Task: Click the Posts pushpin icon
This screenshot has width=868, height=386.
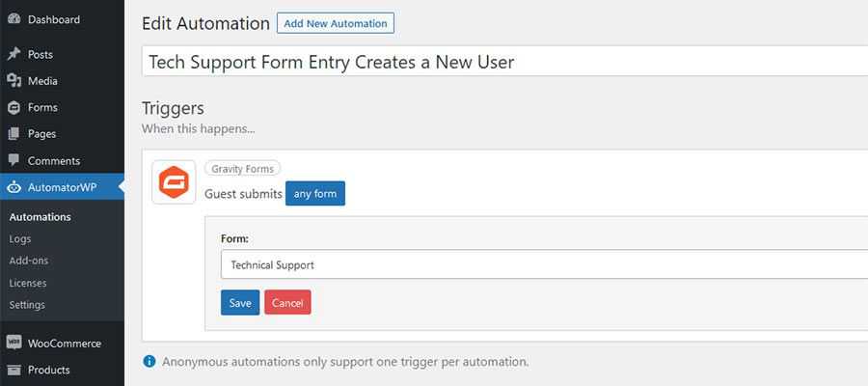Action: 14,55
